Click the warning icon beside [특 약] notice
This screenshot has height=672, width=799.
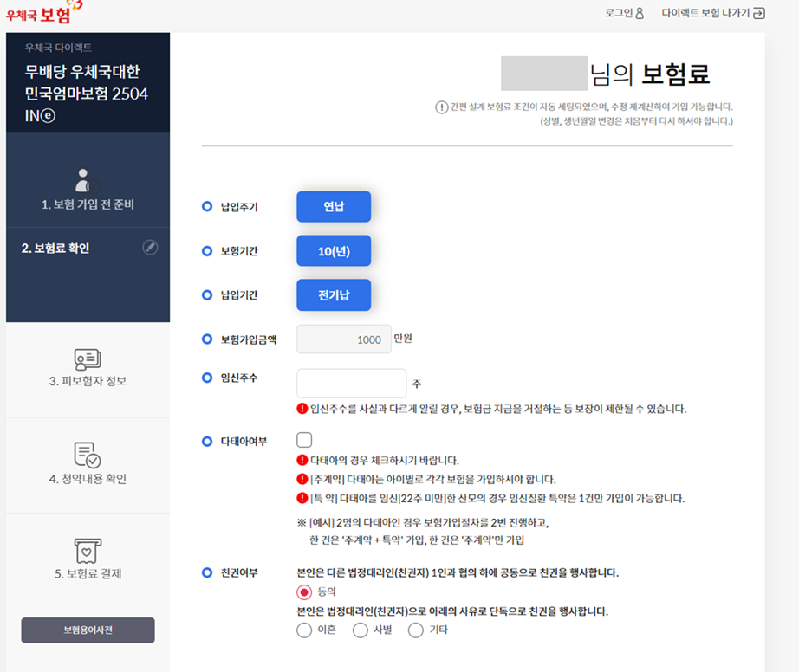coord(302,498)
